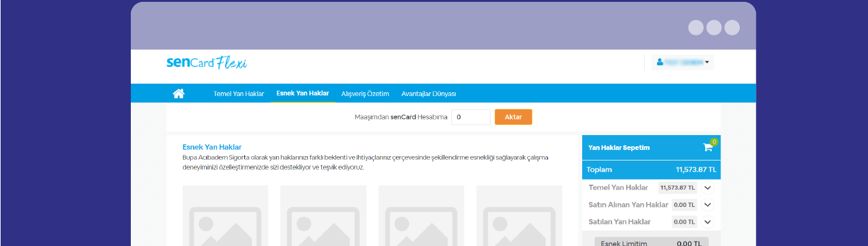Select the Esnek Yan Haklar tab
This screenshot has width=868, height=246.
[303, 93]
